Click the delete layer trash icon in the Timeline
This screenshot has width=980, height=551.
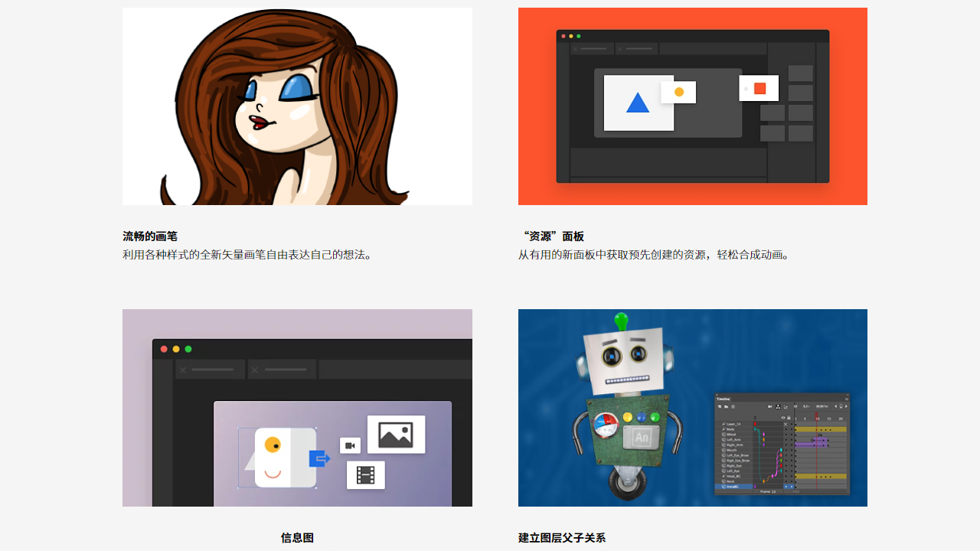(x=733, y=406)
